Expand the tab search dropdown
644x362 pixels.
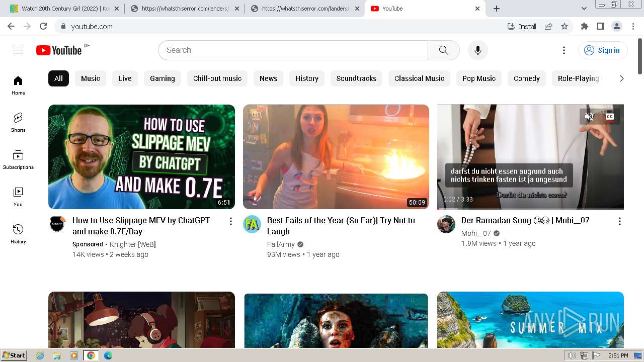tap(584, 9)
